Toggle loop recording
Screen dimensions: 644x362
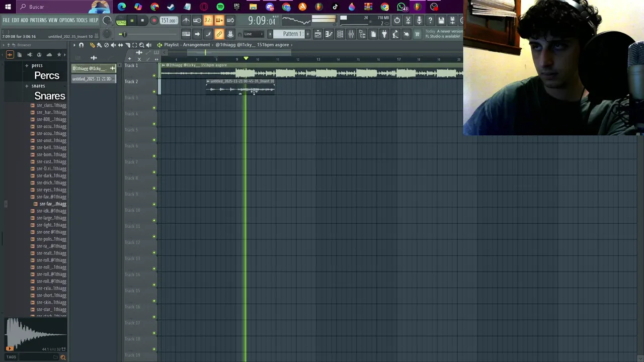pos(230,20)
